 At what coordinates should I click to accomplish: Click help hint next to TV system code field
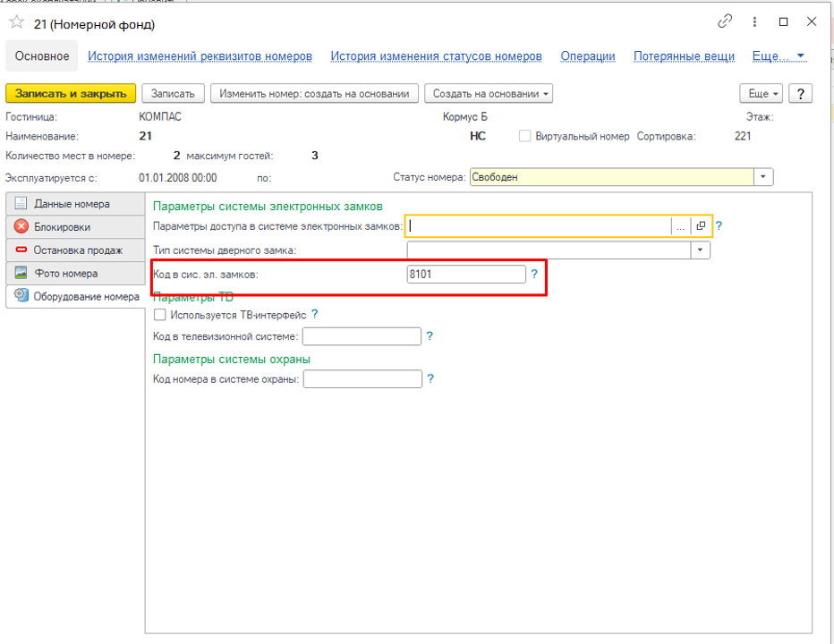[x=430, y=336]
